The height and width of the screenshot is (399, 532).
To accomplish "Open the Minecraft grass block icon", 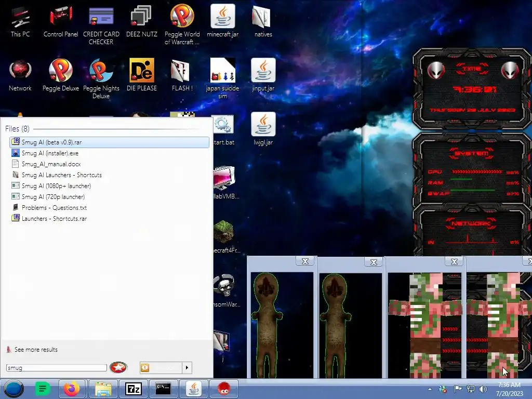I will pos(224,232).
